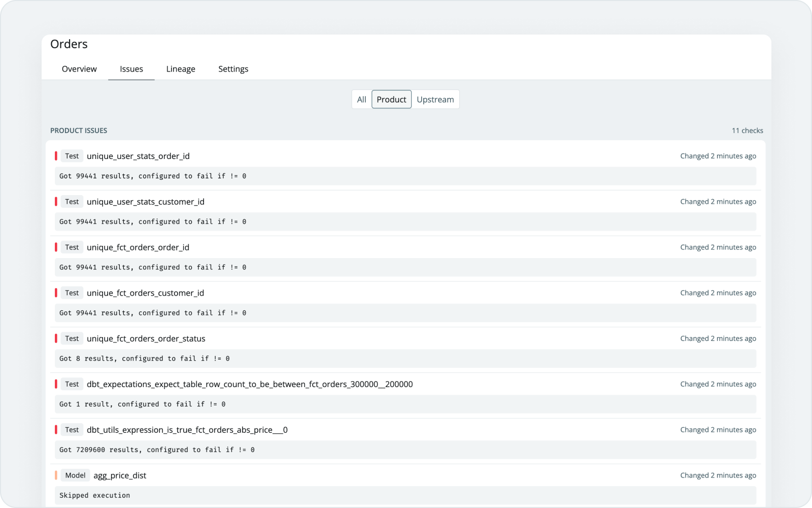Viewport: 812px width, 508px height.
Task: Select the Product filter button
Action: (x=391, y=100)
